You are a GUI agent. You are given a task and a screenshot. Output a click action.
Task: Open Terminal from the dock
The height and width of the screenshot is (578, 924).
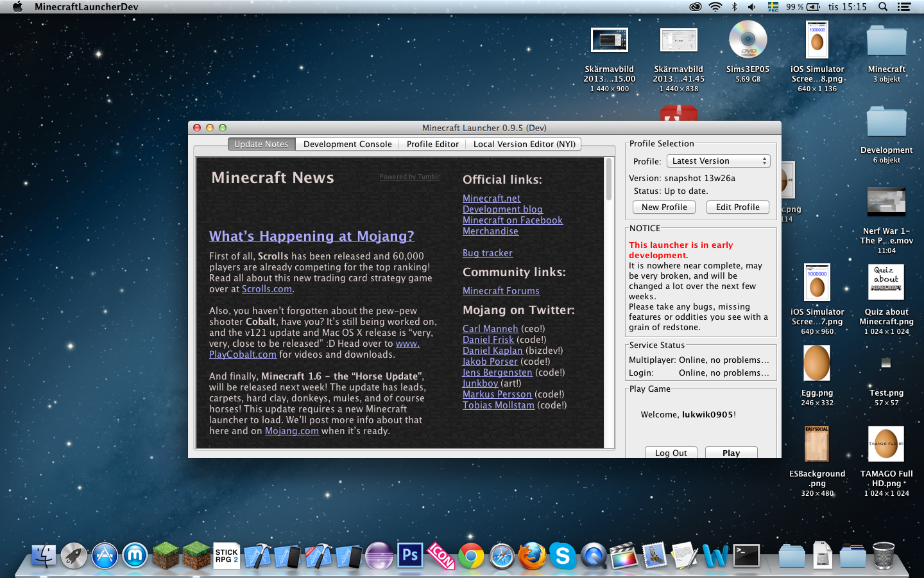point(746,556)
